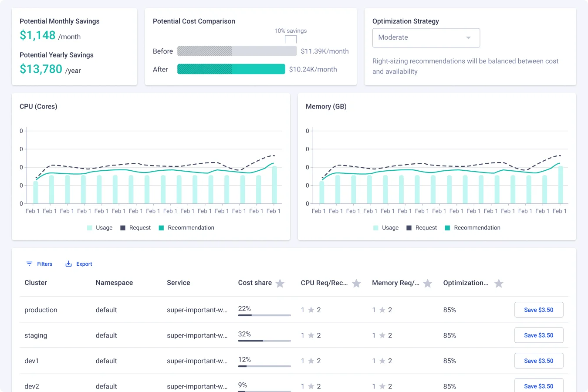Screen dimensions: 588x392
Task: Open the Filters panel icon
Action: (29, 264)
